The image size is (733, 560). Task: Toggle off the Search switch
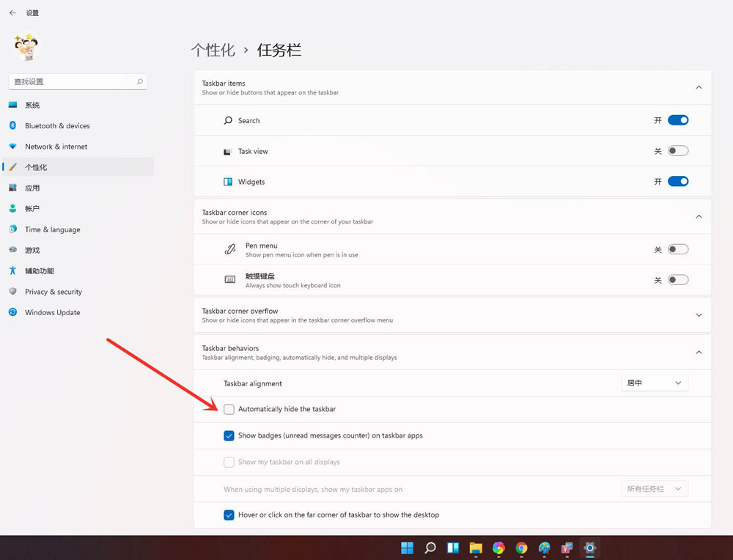678,120
